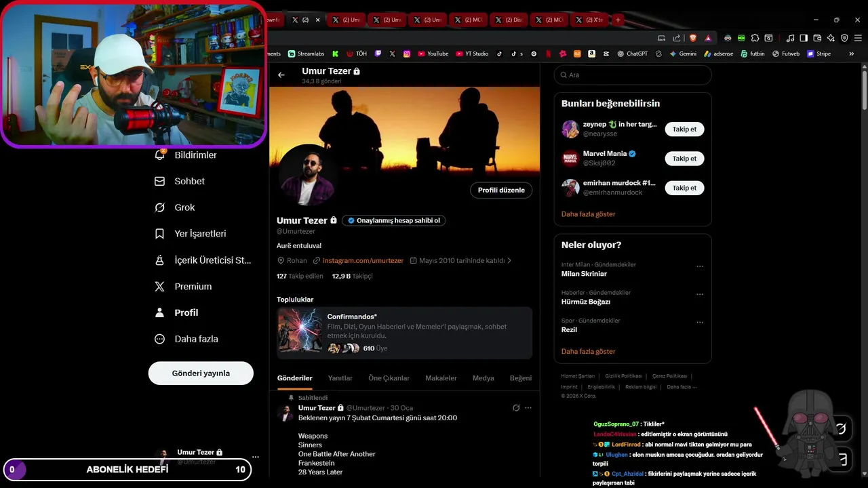Switch to the Öne Çıkanlar tab
Viewport: 868px width, 488px height.
389,378
